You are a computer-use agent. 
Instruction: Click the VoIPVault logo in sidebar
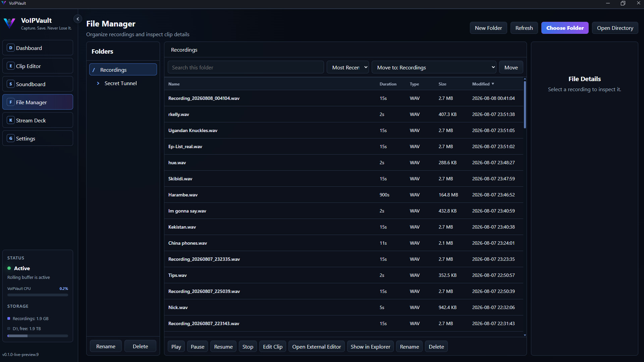click(x=9, y=23)
